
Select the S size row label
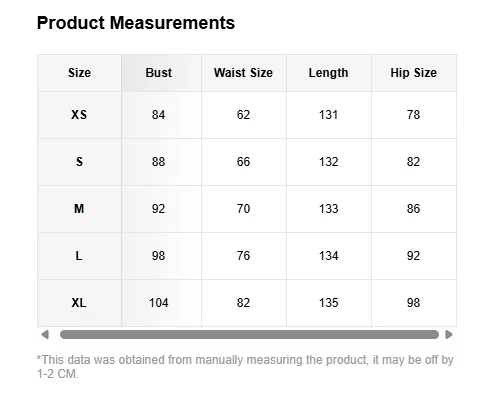pyautogui.click(x=79, y=162)
